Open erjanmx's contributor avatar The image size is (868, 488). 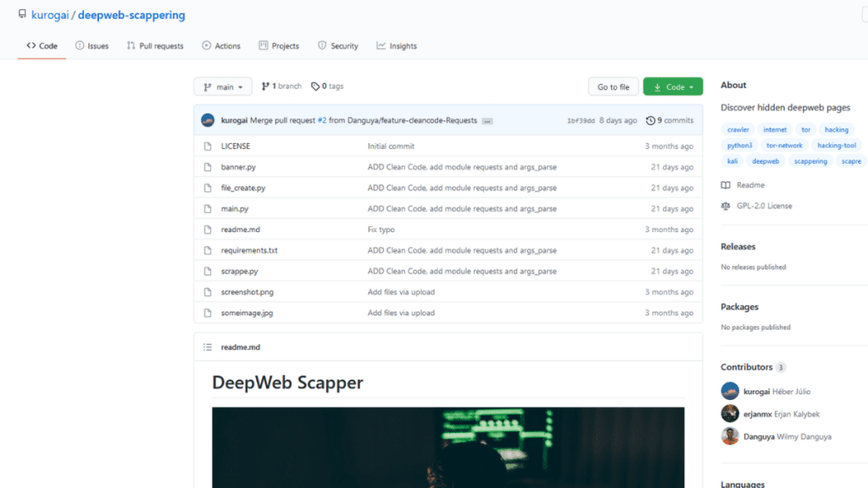point(730,413)
